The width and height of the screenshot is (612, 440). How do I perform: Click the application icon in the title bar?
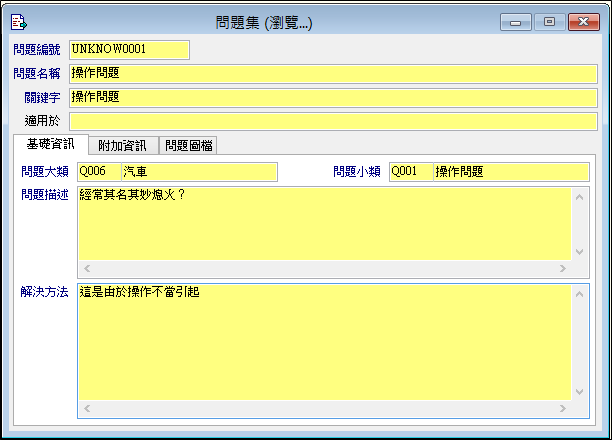18,21
